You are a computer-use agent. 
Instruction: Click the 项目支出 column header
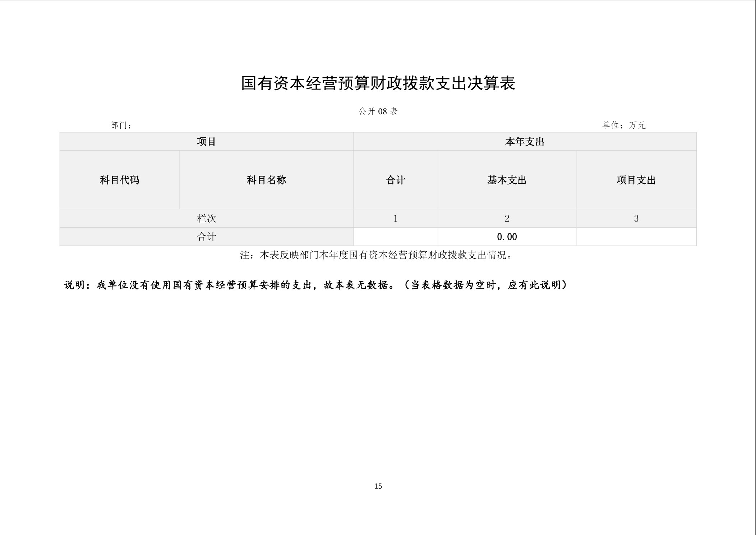636,180
